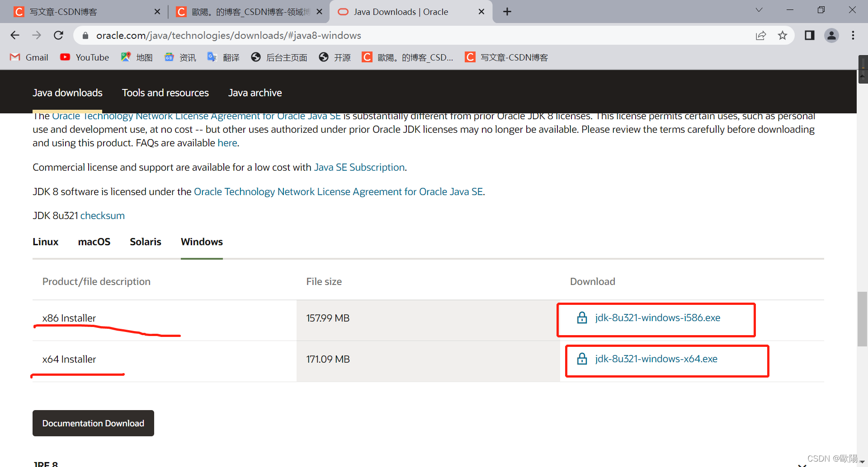Open Tools and resources menu item

[x=165, y=93]
